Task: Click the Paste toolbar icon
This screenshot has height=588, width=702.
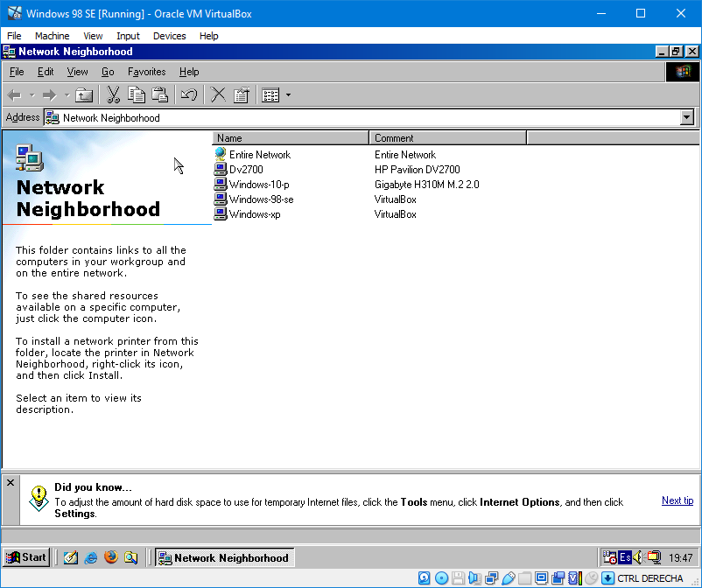Action: coord(159,94)
